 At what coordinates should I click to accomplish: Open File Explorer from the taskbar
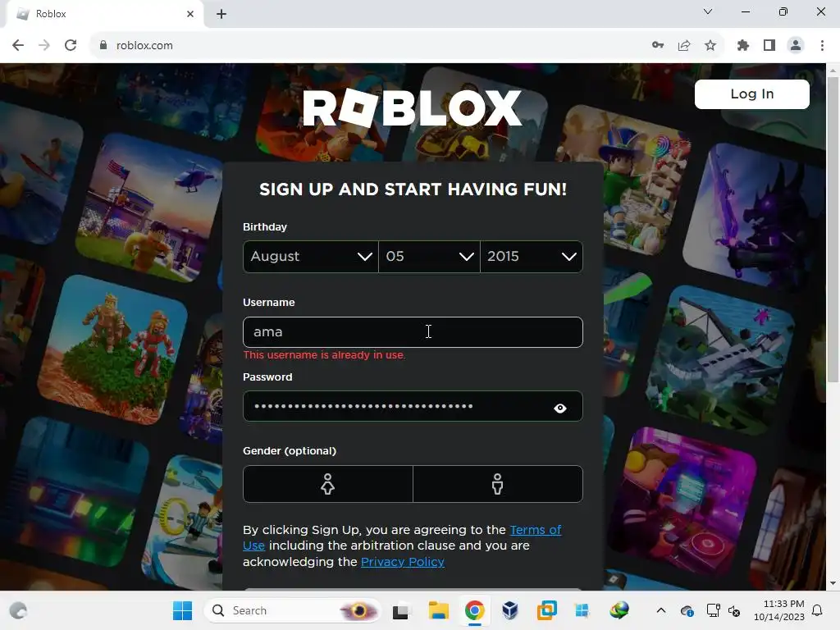(x=438, y=610)
